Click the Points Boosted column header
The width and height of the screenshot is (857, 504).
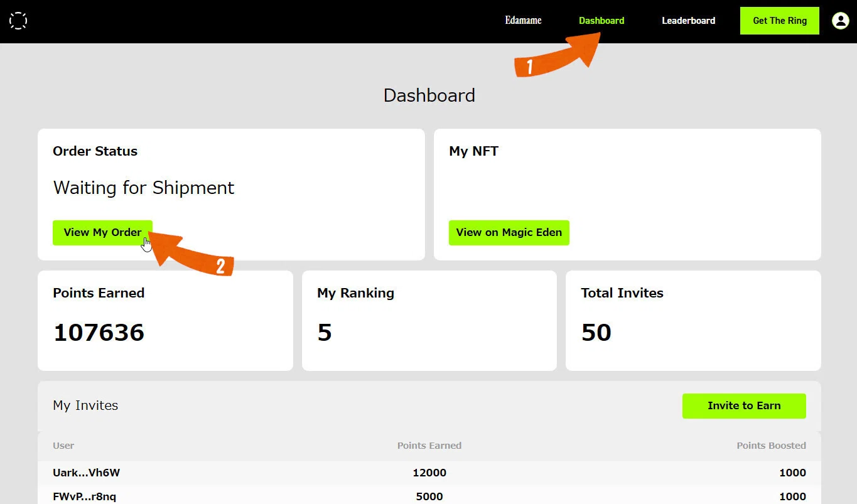pos(771,446)
